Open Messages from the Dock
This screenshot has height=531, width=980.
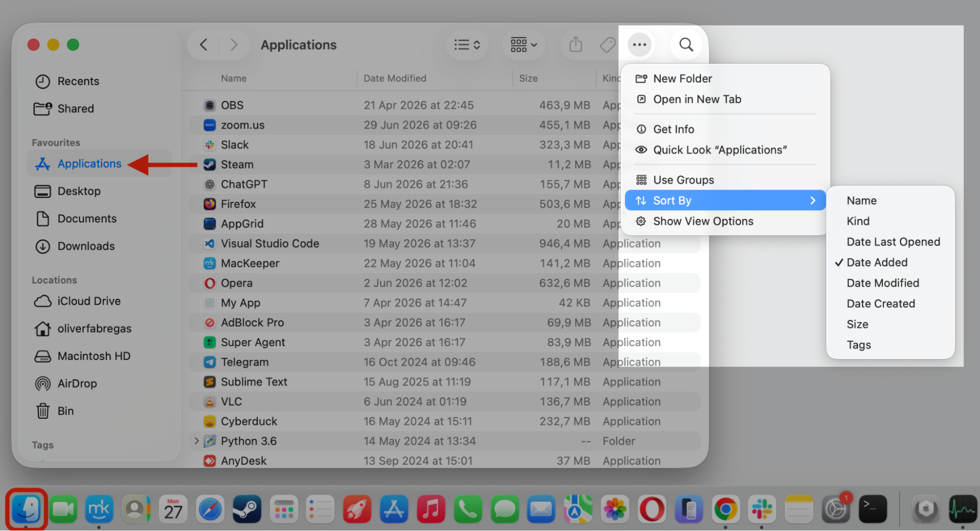[504, 510]
